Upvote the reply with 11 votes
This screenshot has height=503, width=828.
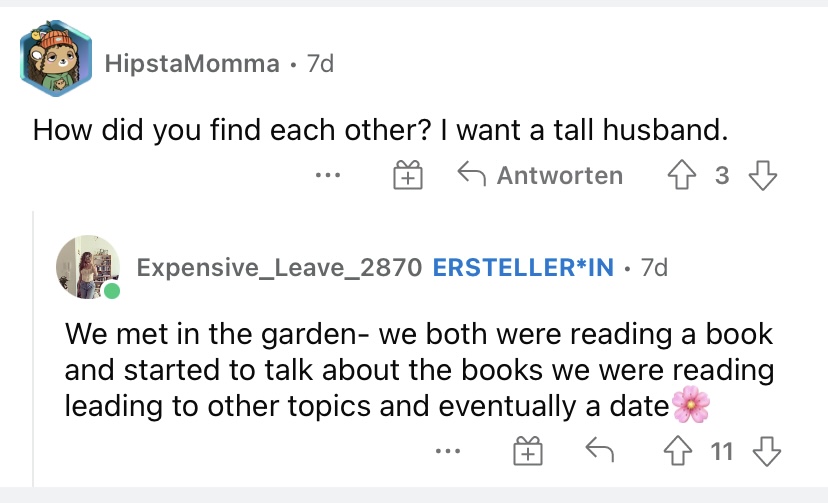pyautogui.click(x=678, y=451)
